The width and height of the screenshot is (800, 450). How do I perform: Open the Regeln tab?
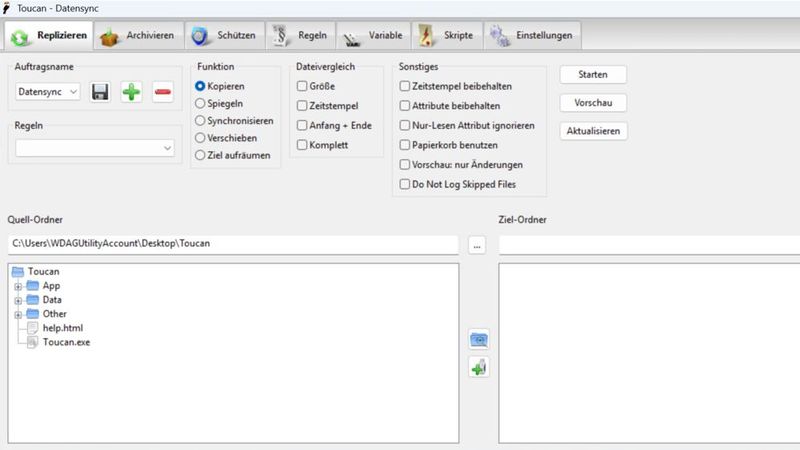[x=301, y=35]
